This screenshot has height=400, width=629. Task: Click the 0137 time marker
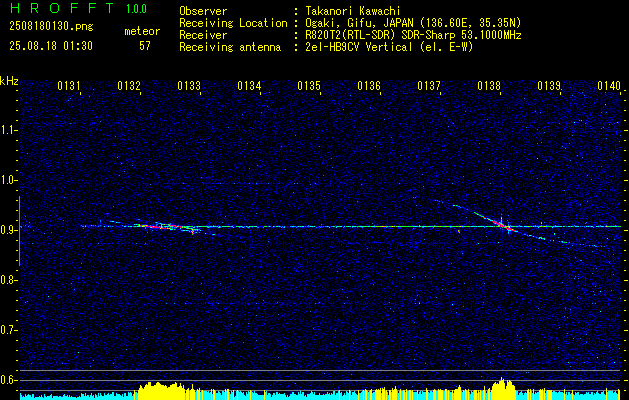click(x=429, y=86)
